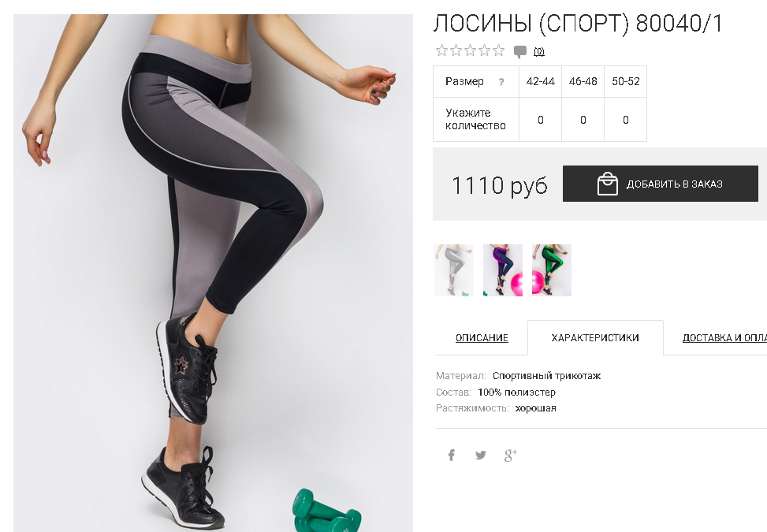The height and width of the screenshot is (532, 767).
Task: Select the gray leggings color thumbnail
Action: tap(454, 270)
